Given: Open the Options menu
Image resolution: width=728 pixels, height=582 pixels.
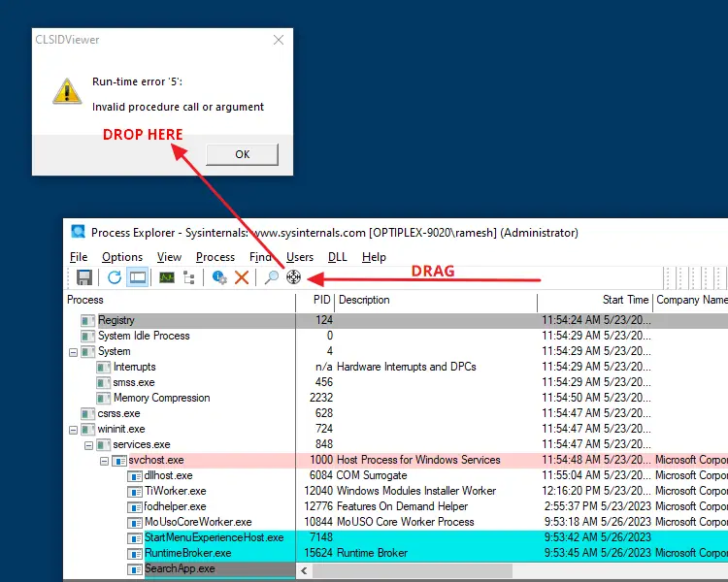Looking at the screenshot, I should (122, 257).
